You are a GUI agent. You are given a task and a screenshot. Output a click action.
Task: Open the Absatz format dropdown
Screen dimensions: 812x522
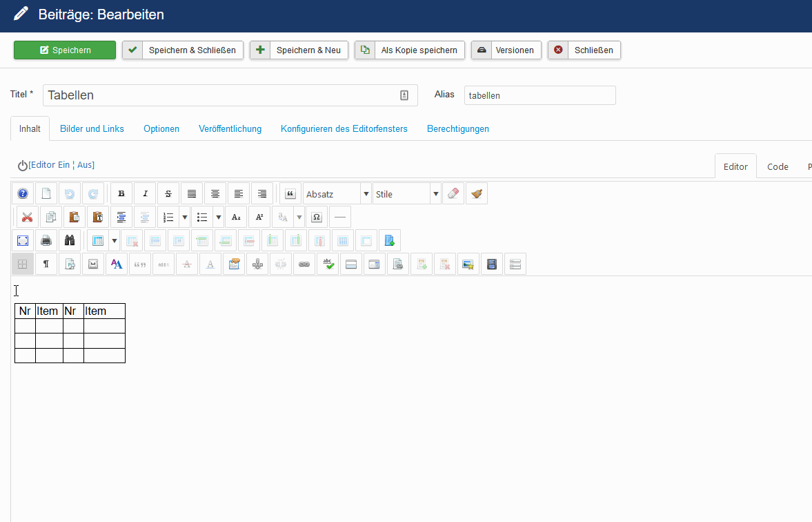pos(337,194)
